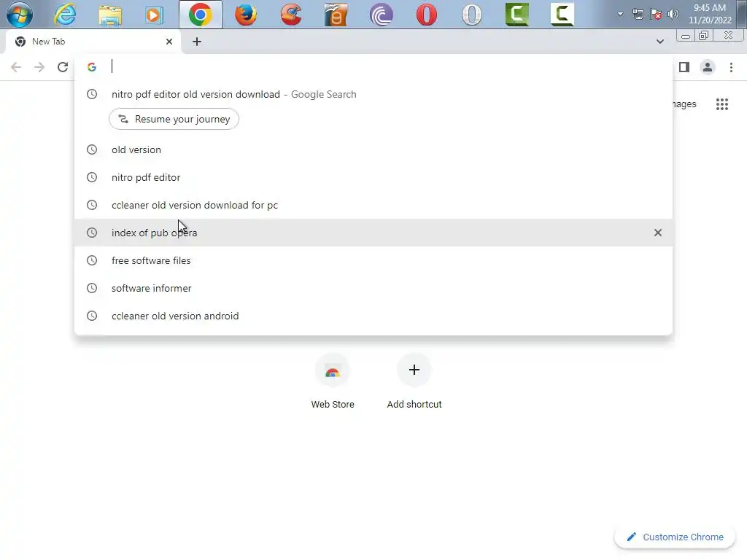Open the Windows Start menu orb
Image resolution: width=747 pixels, height=560 pixels.
(x=20, y=15)
